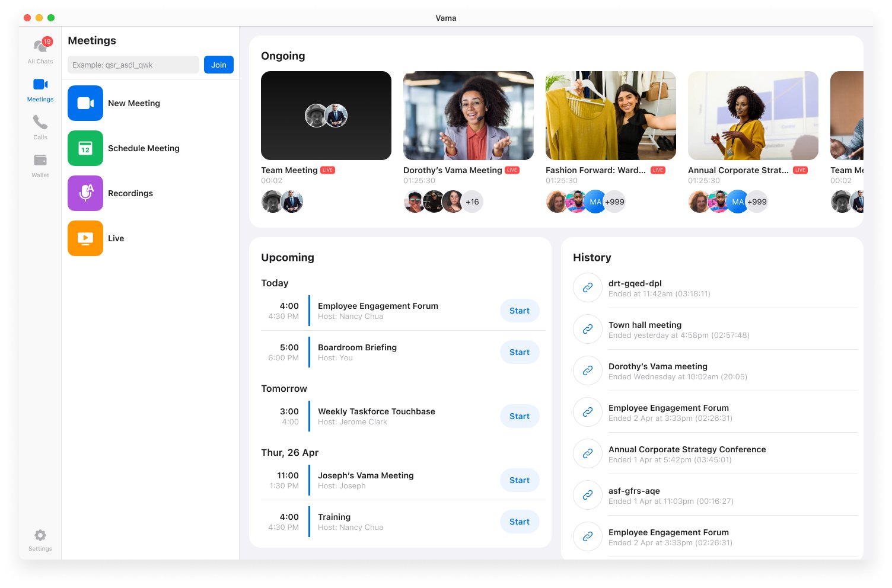Click link icon beside Dorothy's Vama meeting history
Viewport: 892px width, 588px height.
tap(588, 370)
